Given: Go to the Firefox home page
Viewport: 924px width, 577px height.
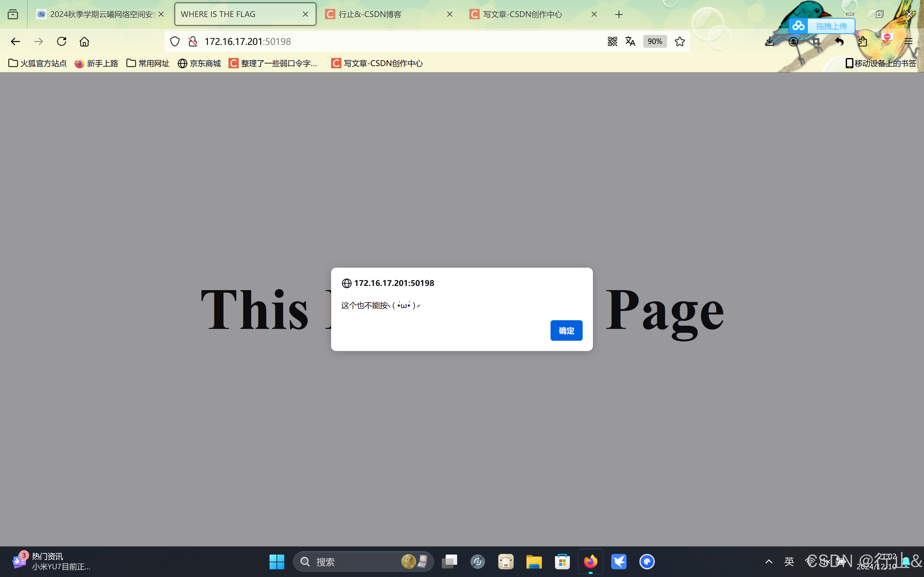Looking at the screenshot, I should click(x=84, y=41).
